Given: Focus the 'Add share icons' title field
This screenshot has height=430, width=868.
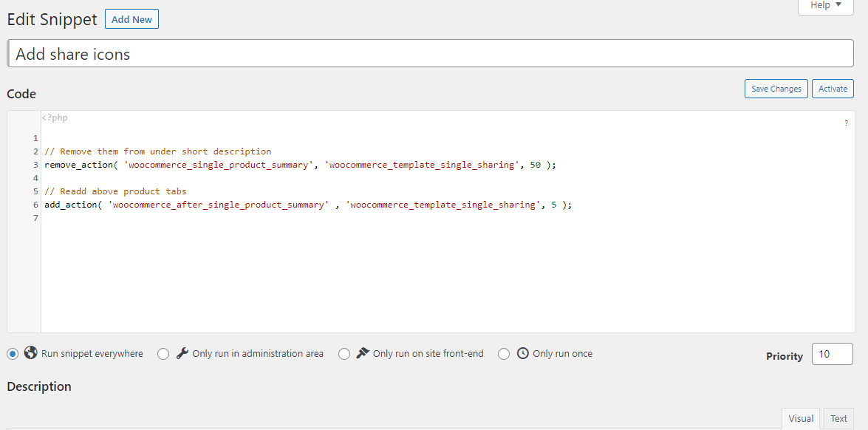Looking at the screenshot, I should (x=430, y=54).
